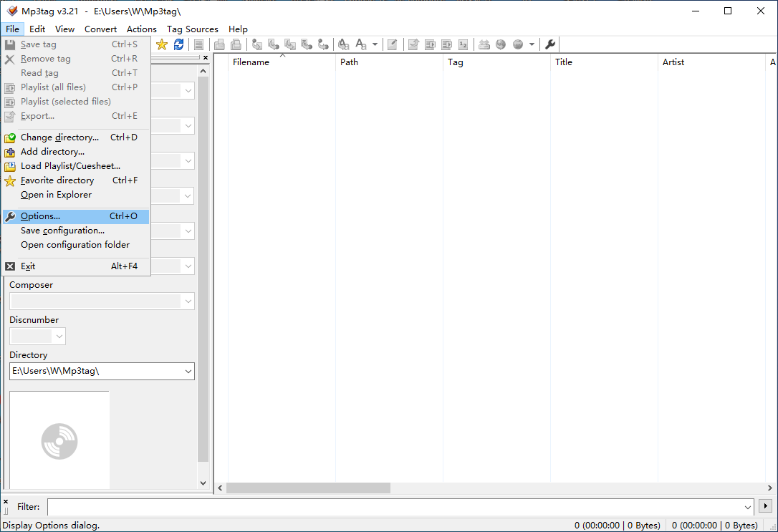Expand the Tag Sources toolbar dropdown arrow
Image resolution: width=778 pixels, height=532 pixels.
[x=532, y=44]
